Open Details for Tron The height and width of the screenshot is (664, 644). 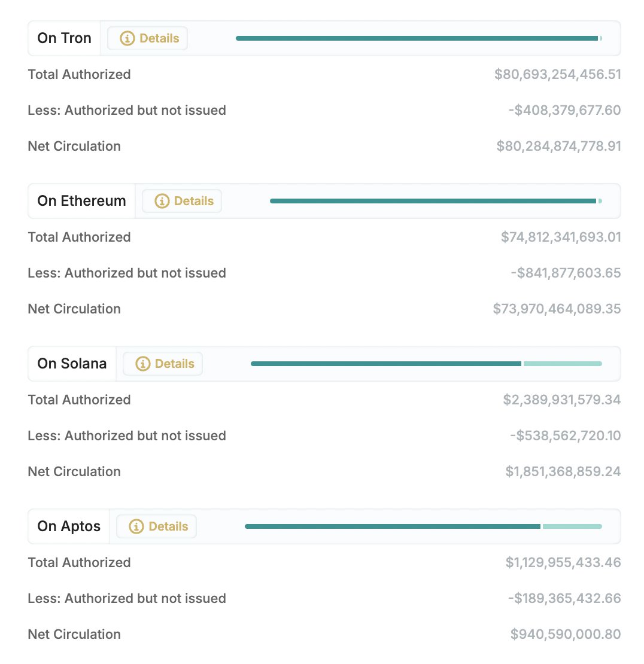(147, 38)
